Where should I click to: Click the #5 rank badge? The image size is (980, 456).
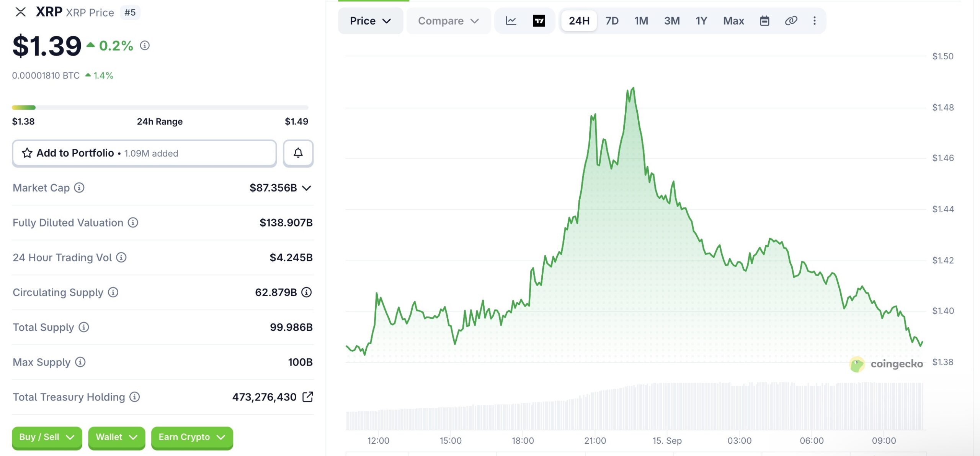pyautogui.click(x=130, y=13)
